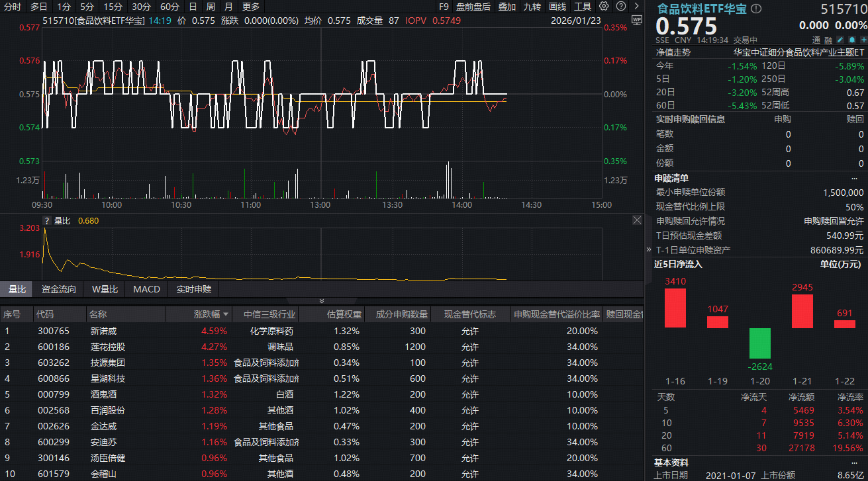Switch to the 资金流向 tab
868x481 pixels.
59,289
